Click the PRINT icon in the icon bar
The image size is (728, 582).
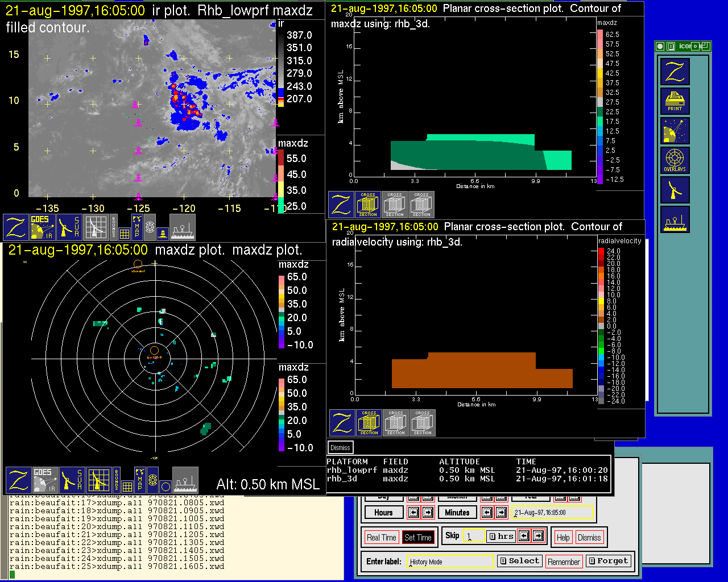tap(675, 101)
